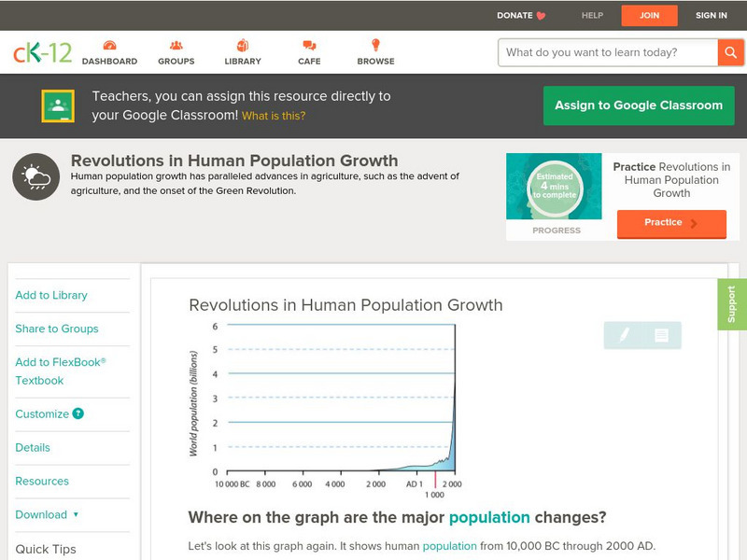Image resolution: width=747 pixels, height=560 pixels.
Task: Click the population link in the paragraph
Action: pyautogui.click(x=450, y=546)
